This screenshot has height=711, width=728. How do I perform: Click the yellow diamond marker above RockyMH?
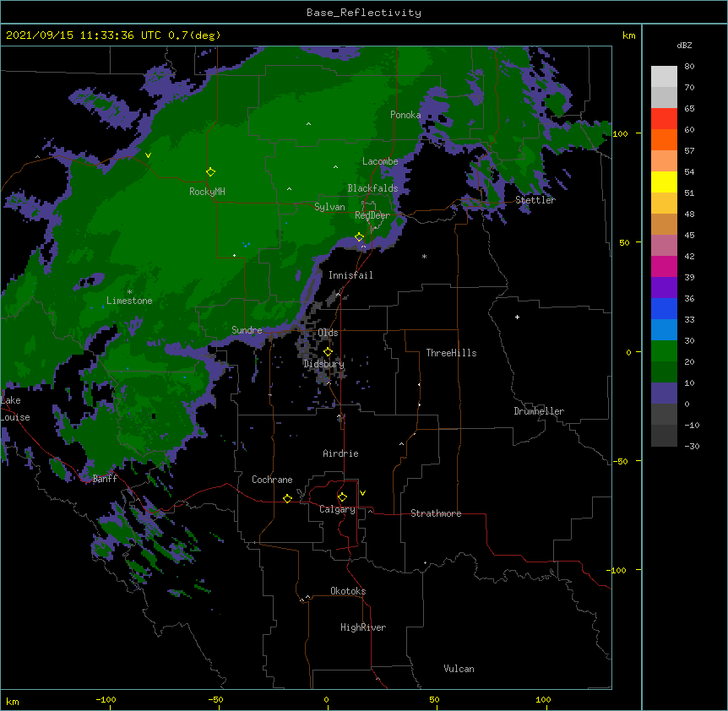tap(210, 172)
